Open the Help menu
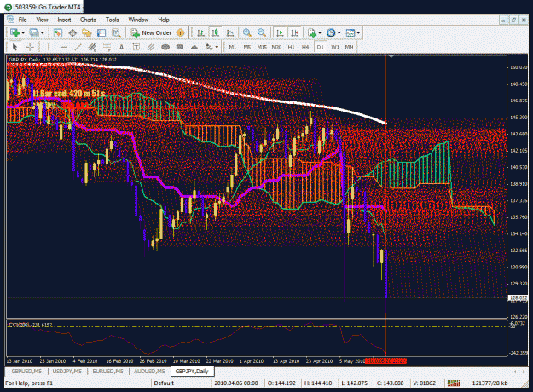Image resolution: width=533 pixels, height=392 pixels. pyautogui.click(x=164, y=20)
